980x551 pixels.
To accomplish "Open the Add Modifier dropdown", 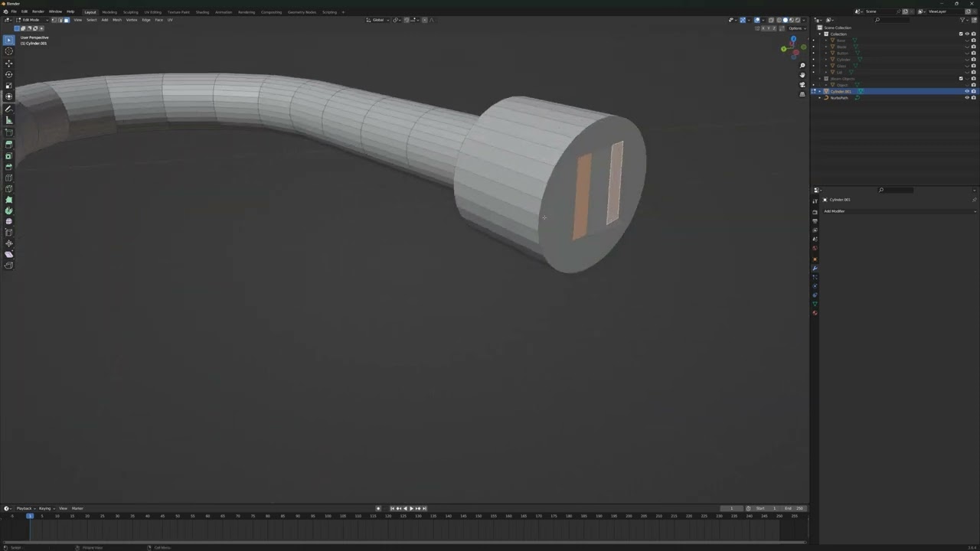I will click(899, 211).
